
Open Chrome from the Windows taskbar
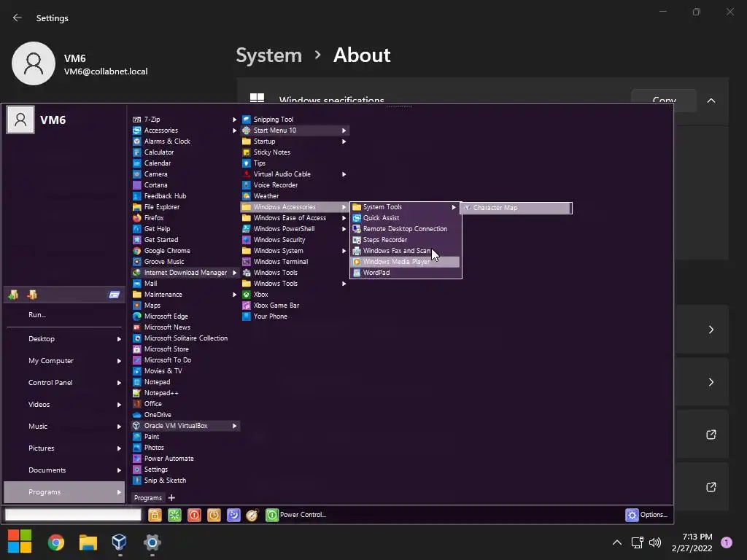pyautogui.click(x=56, y=542)
